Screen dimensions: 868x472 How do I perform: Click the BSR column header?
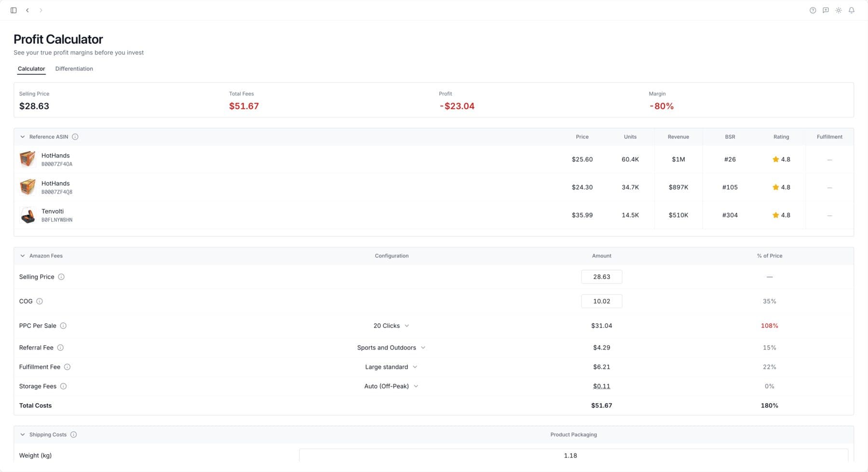(730, 137)
